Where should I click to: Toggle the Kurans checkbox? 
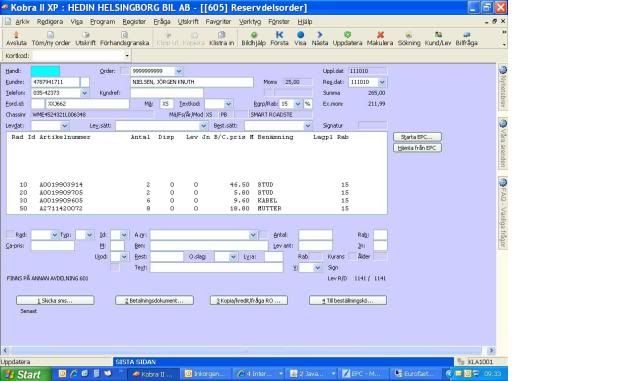(352, 256)
